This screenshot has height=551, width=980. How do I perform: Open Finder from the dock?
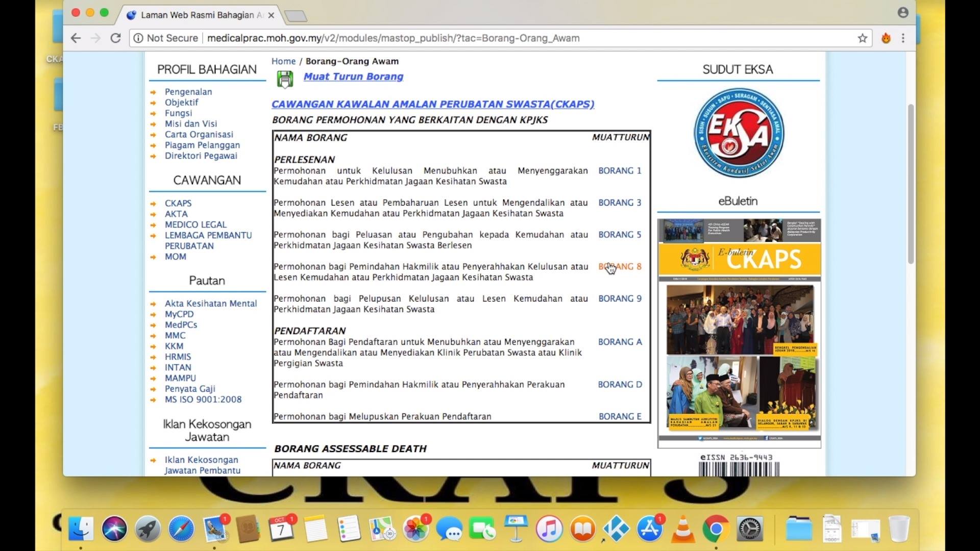tap(81, 529)
